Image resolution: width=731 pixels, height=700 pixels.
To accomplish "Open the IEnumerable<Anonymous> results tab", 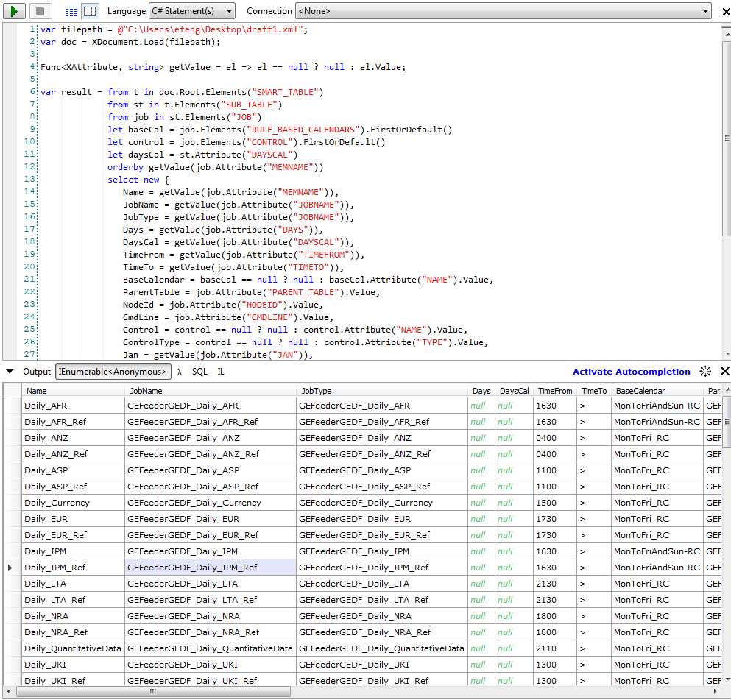I will [113, 372].
